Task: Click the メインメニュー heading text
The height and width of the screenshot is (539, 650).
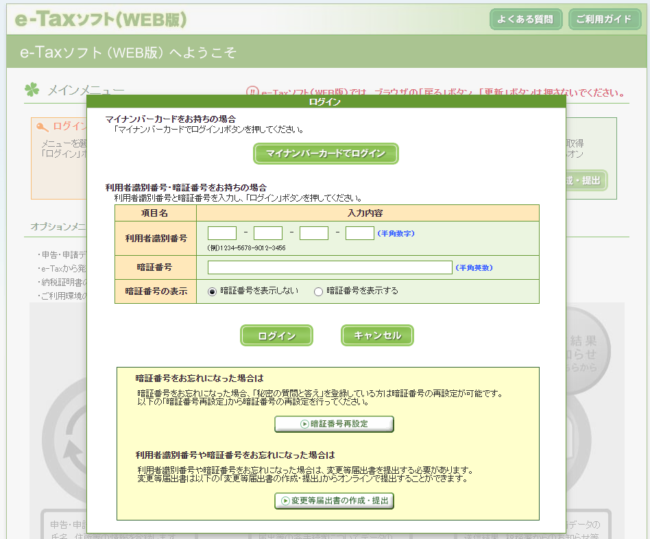Action: point(86,90)
